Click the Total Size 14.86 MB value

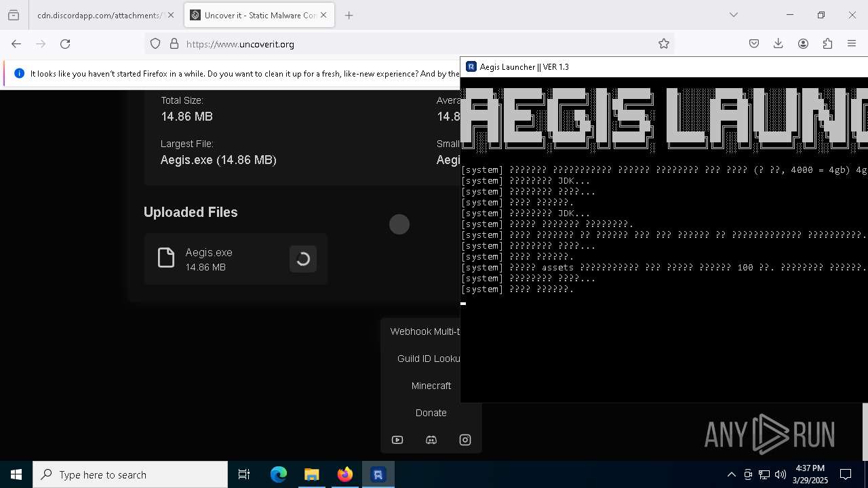click(x=186, y=117)
